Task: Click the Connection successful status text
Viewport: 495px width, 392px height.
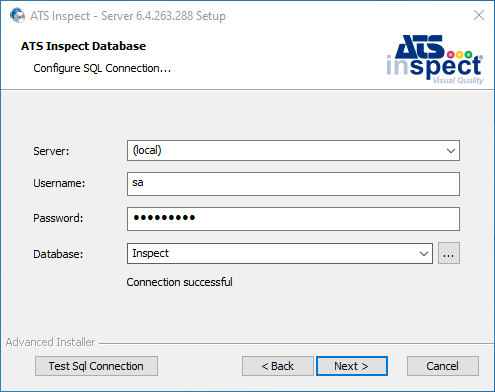Action: coord(179,282)
